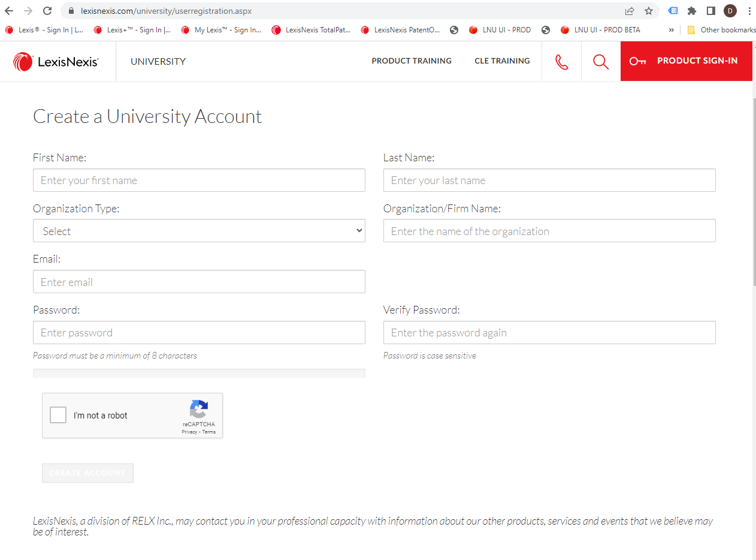Open the site search magnifier icon

[x=600, y=62]
